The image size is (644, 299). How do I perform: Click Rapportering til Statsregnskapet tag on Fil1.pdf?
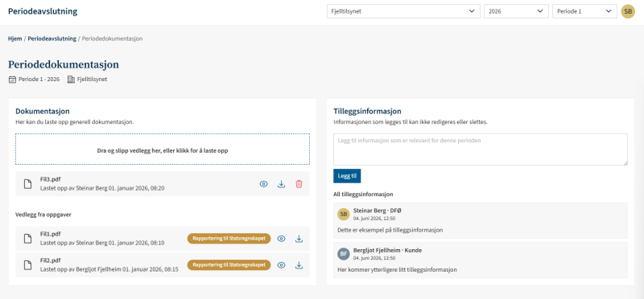pos(229,239)
